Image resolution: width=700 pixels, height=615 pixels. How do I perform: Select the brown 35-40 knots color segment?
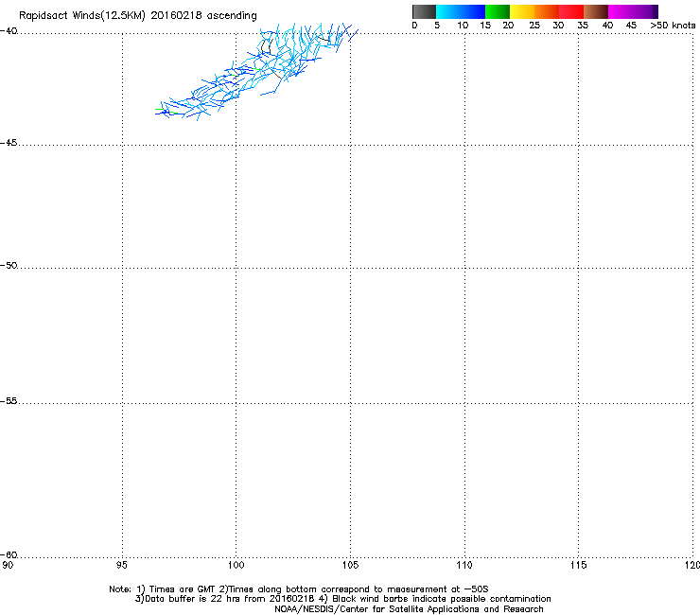[596, 11]
